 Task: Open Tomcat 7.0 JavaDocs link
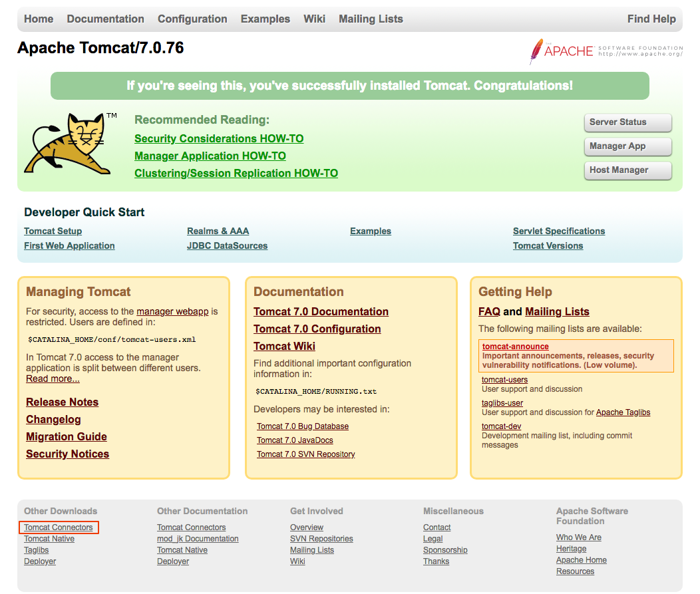pos(295,440)
